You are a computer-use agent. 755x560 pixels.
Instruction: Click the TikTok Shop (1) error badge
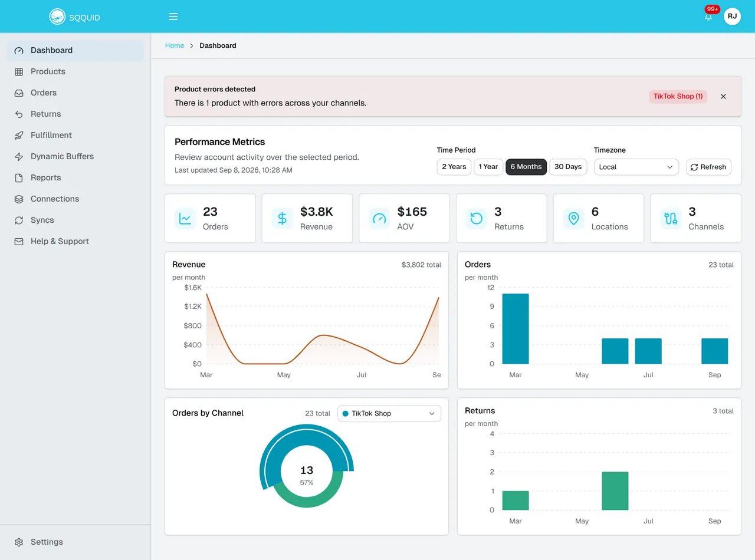pyautogui.click(x=678, y=96)
